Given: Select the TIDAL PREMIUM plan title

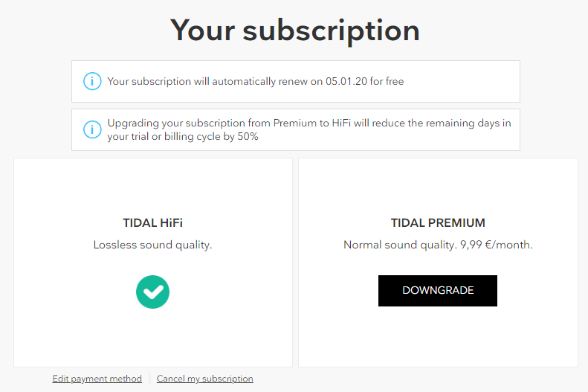Looking at the screenshot, I should pos(438,222).
